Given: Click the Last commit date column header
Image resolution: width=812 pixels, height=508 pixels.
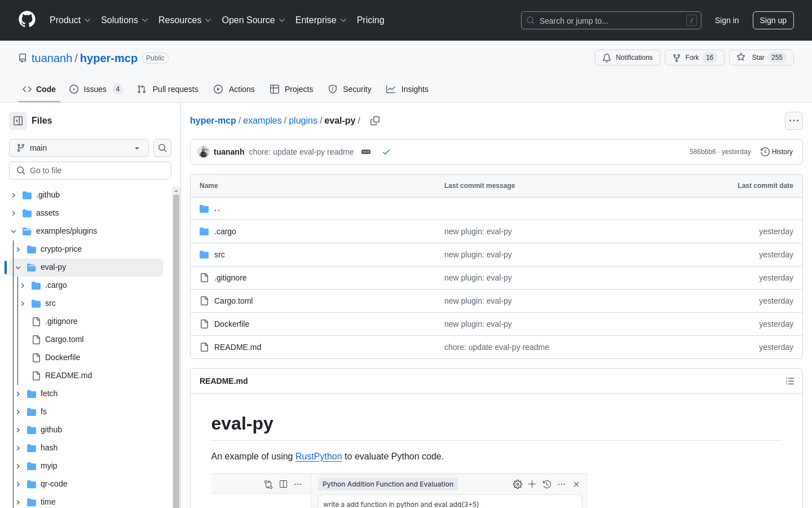Looking at the screenshot, I should click(765, 186).
